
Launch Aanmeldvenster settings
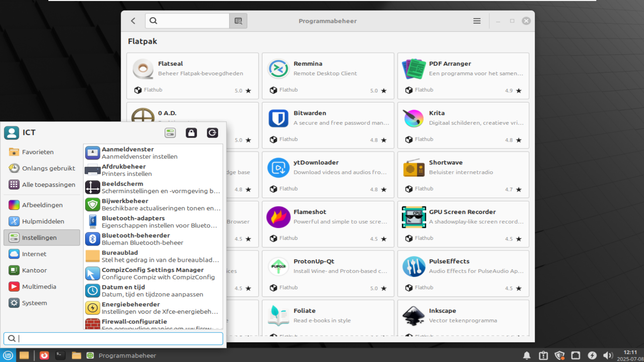(153, 153)
